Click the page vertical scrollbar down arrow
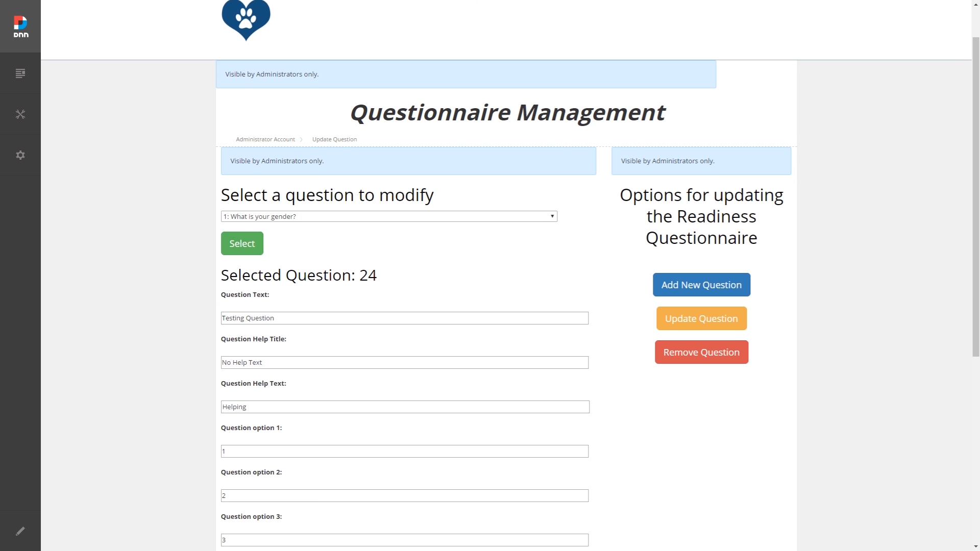Image resolution: width=980 pixels, height=551 pixels. click(x=975, y=546)
